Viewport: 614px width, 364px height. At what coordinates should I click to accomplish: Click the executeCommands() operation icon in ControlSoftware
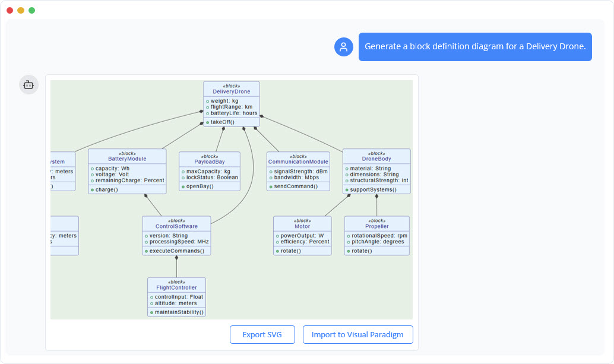[146, 250]
